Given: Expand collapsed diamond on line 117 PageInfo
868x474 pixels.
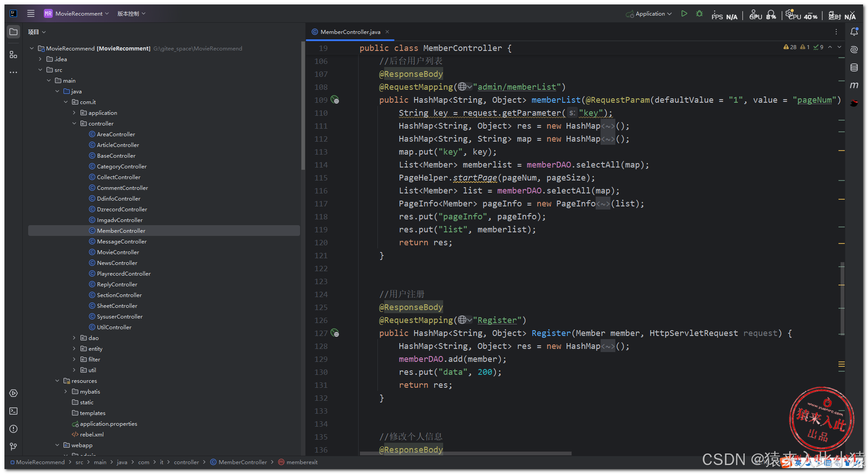Looking at the screenshot, I should [x=603, y=204].
